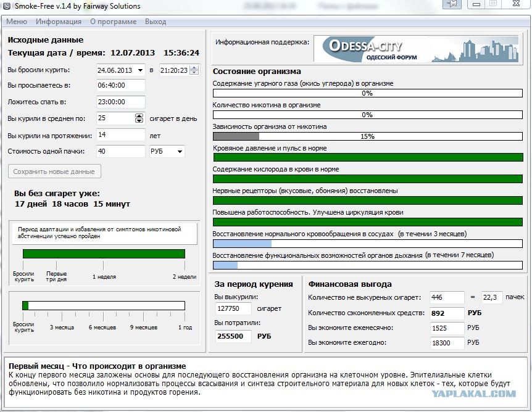Click the smoked cigarettes value 127750
Screen dimensions: 532x412
233,308
